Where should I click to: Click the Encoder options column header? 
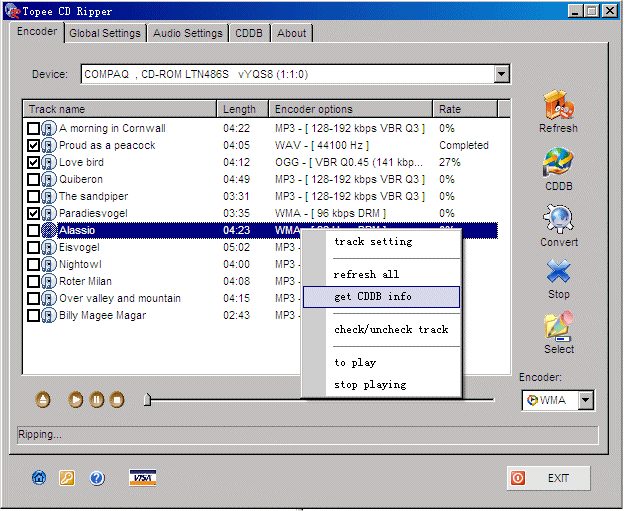(351, 109)
